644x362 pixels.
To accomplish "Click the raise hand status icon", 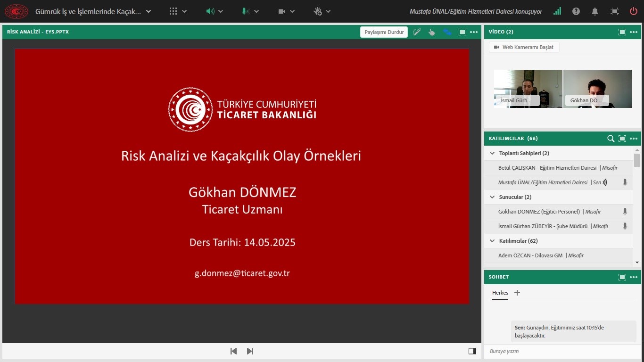I will coord(318,11).
